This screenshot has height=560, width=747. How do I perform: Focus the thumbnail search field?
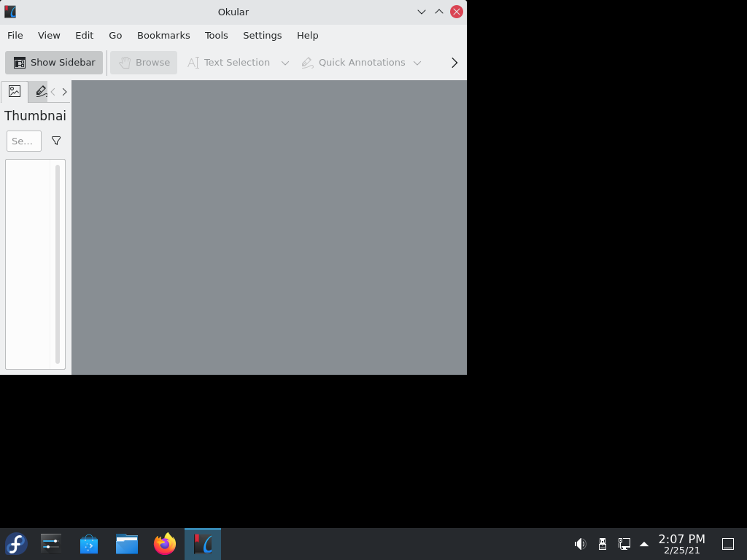click(x=24, y=141)
